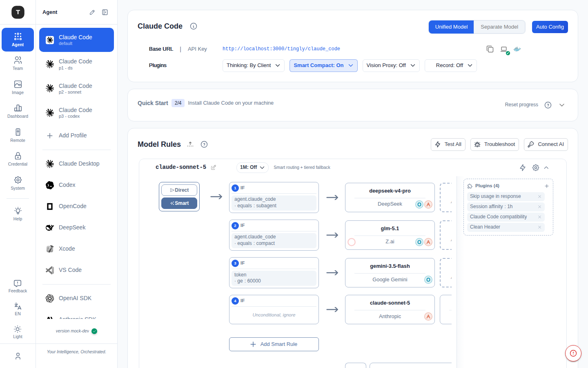Change language via the EN icon
Image resolution: width=588 pixels, height=368 pixels.
pos(18,309)
